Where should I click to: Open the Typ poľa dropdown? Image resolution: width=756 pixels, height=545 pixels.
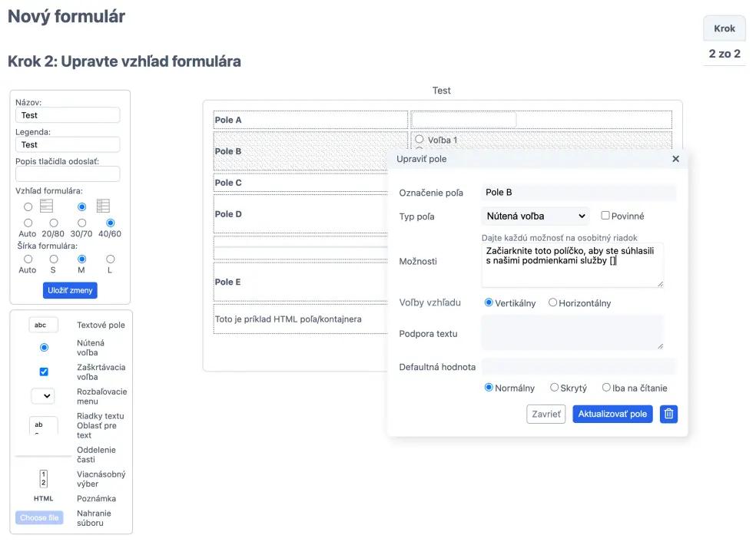[x=535, y=216]
